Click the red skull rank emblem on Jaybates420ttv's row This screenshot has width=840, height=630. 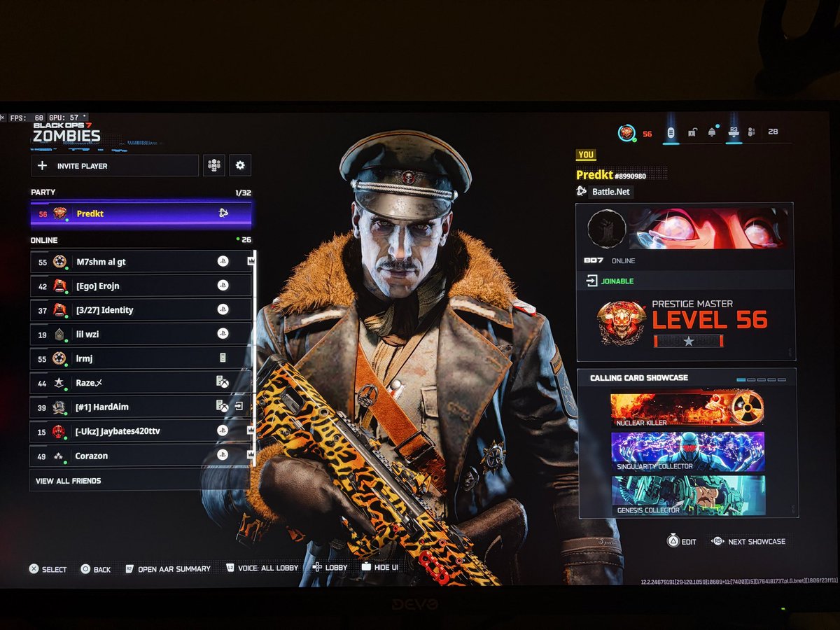pyautogui.click(x=59, y=431)
